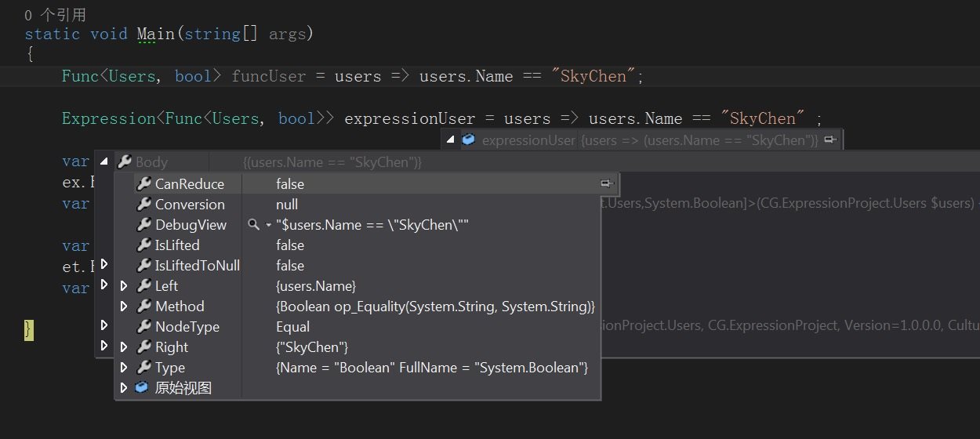
Task: Select the IsLifted property row
Action: (x=358, y=245)
